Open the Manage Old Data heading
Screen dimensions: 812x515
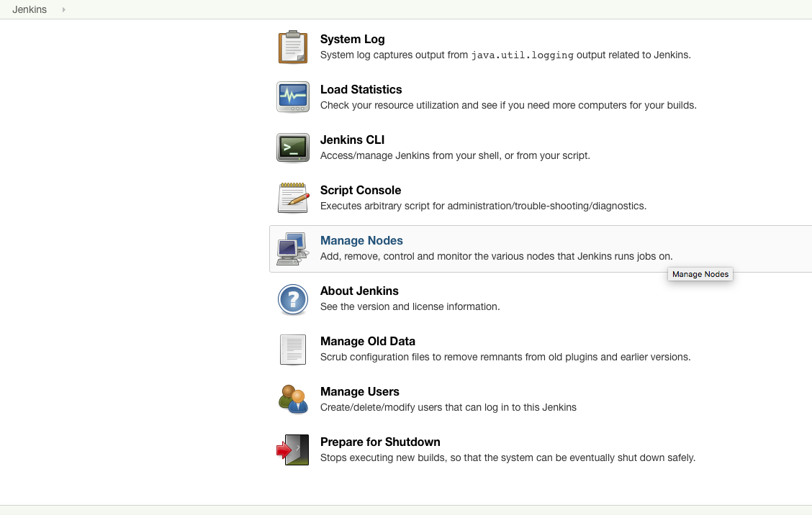coord(368,341)
